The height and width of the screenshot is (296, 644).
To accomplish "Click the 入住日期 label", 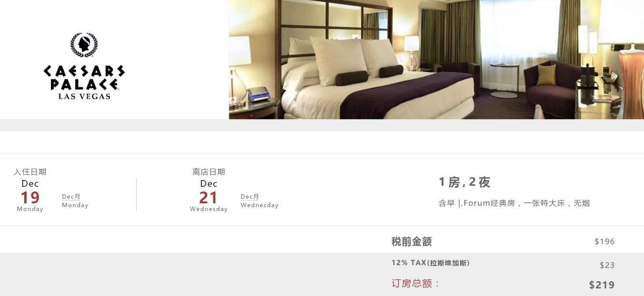I will pos(30,172).
